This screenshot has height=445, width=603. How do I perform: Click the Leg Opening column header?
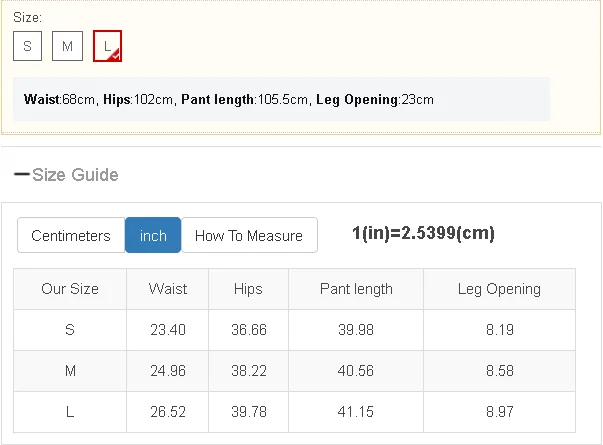[x=499, y=289]
